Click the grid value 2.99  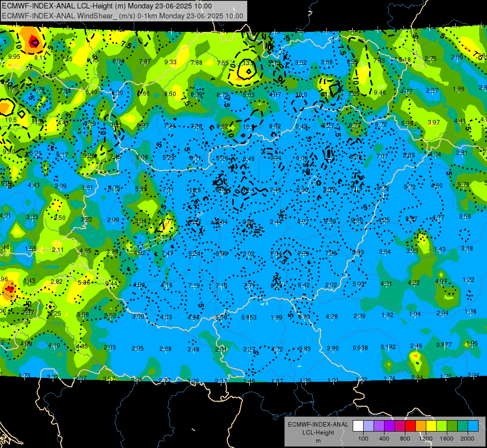point(113,220)
